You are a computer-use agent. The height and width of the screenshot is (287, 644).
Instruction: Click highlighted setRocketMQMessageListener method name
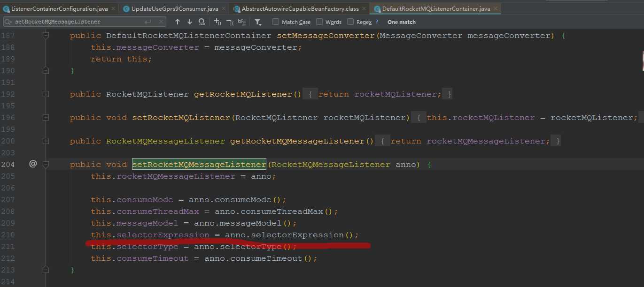tap(199, 164)
